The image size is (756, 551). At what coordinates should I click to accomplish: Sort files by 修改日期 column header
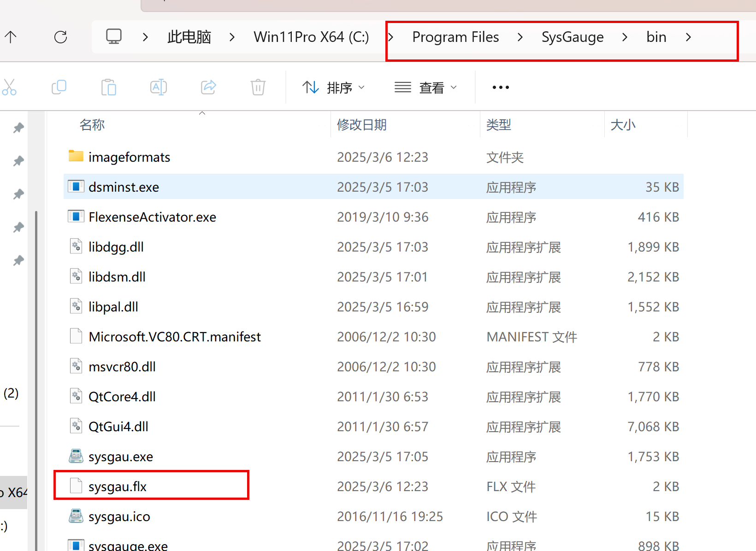point(362,125)
